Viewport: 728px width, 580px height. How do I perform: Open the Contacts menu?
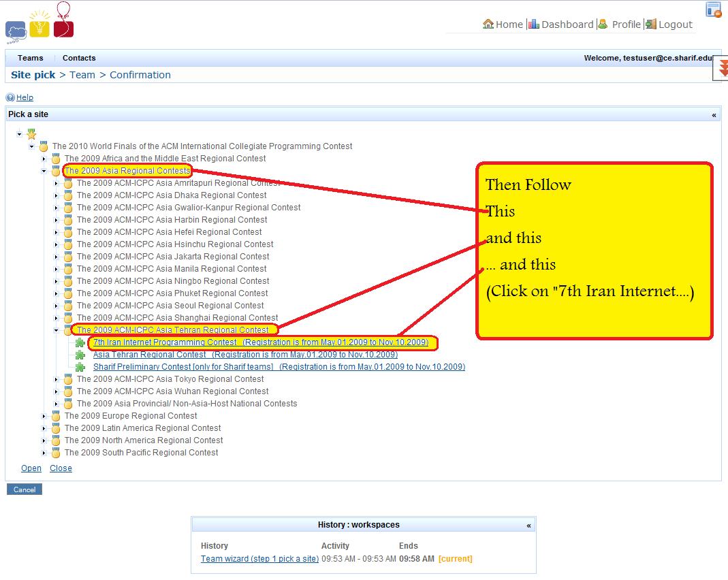pyautogui.click(x=79, y=58)
